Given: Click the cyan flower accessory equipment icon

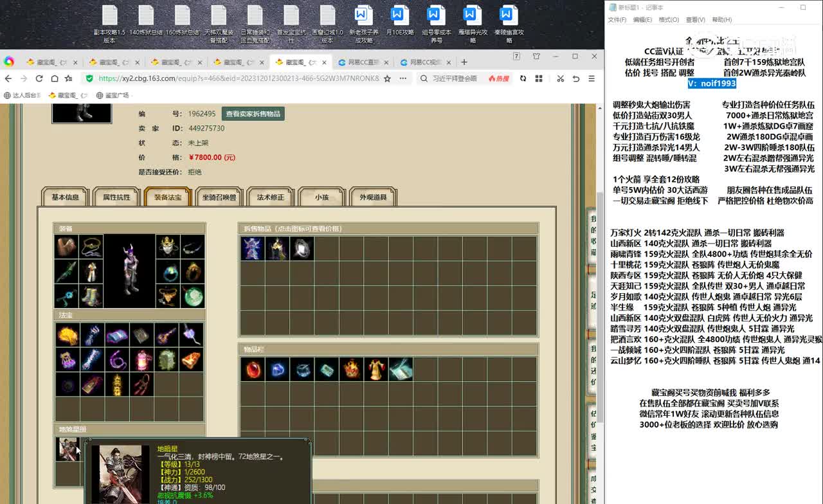Looking at the screenshot, I should [x=66, y=296].
